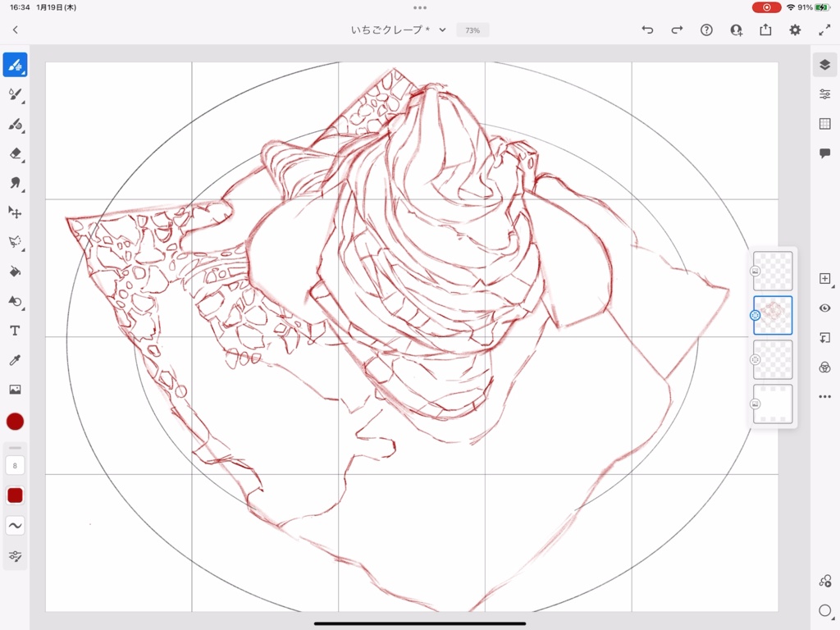This screenshot has height=630, width=840.
Task: Open the brush size control showing 8
Action: pos(15,466)
